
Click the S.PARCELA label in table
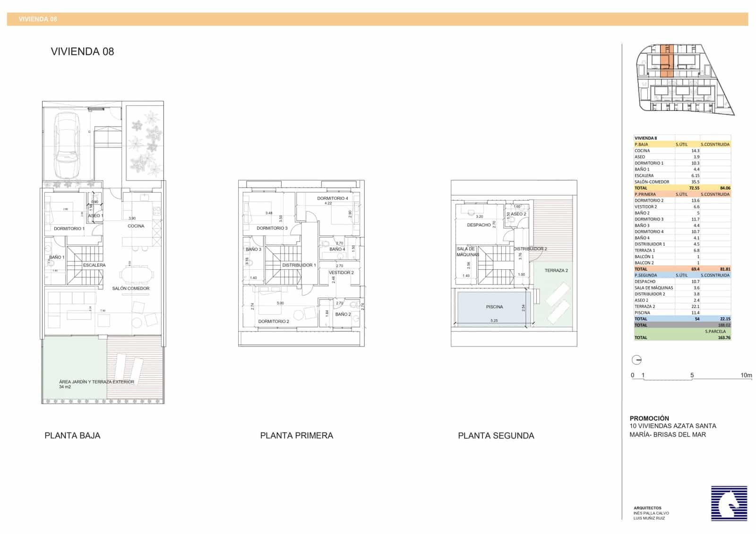click(716, 332)
